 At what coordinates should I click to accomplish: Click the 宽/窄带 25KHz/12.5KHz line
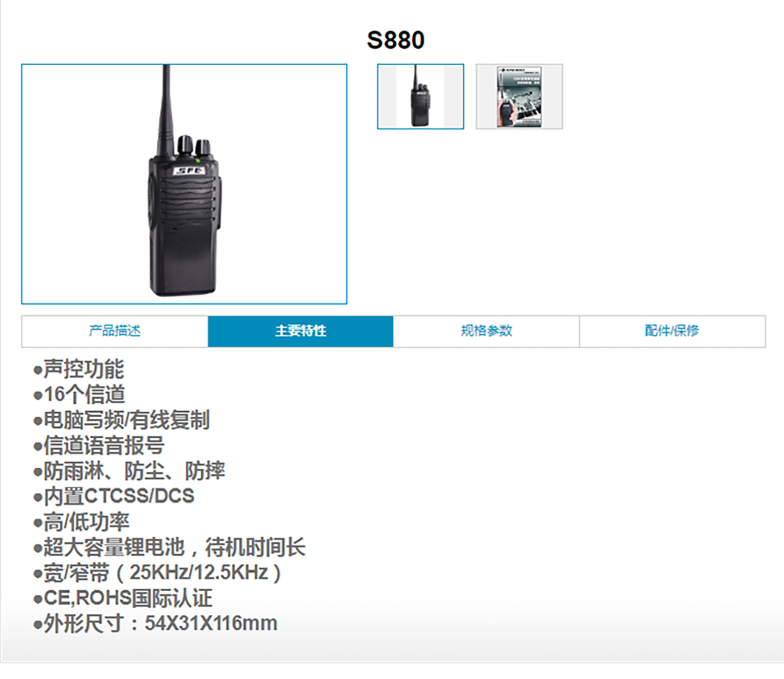pyautogui.click(x=158, y=573)
